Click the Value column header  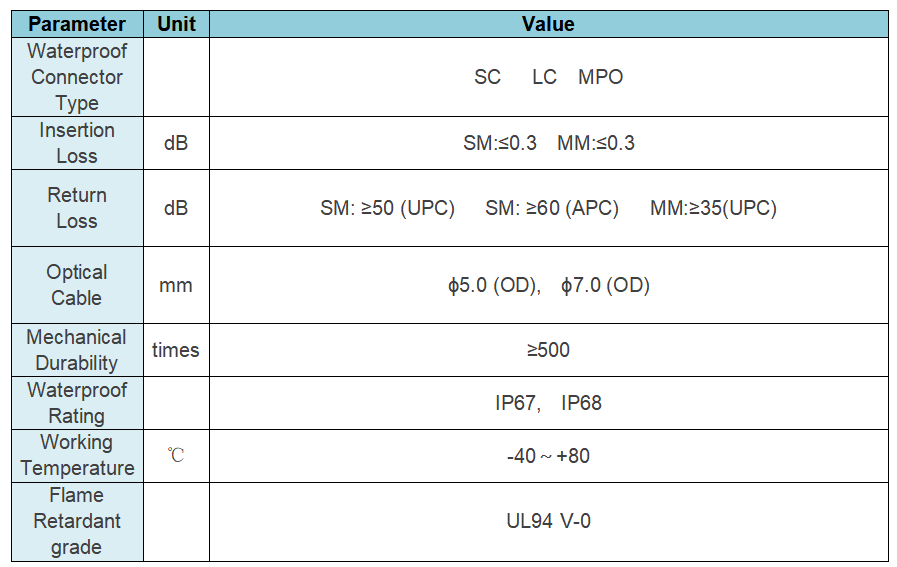[x=548, y=24]
